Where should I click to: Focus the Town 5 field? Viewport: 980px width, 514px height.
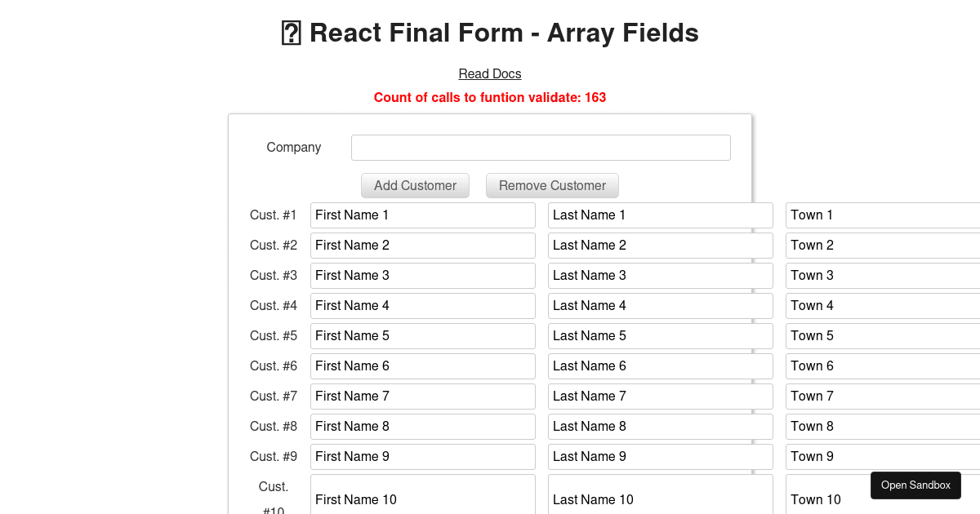pyautogui.click(x=883, y=336)
